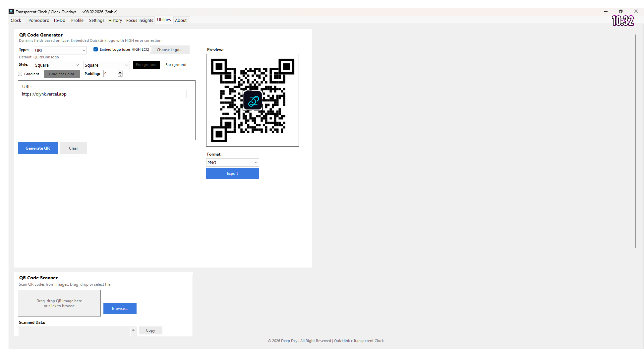Image resolution: width=644 pixels, height=349 pixels.
Task: Toggle the Embed Logo checkbox
Action: click(95, 49)
